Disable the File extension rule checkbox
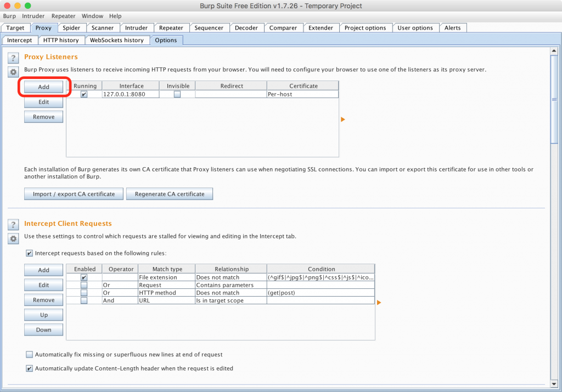The image size is (562, 392). [x=84, y=277]
